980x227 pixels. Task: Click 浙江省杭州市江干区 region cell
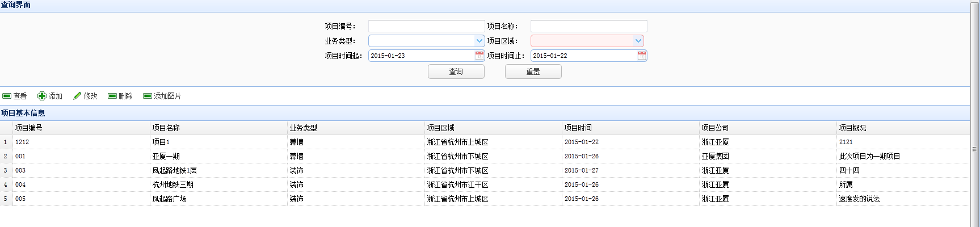point(493,184)
